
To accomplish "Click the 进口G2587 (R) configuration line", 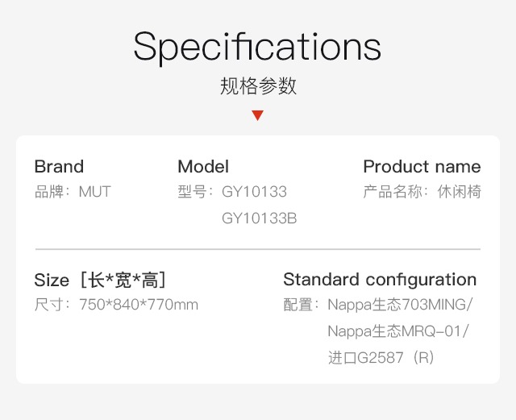I will [381, 358].
